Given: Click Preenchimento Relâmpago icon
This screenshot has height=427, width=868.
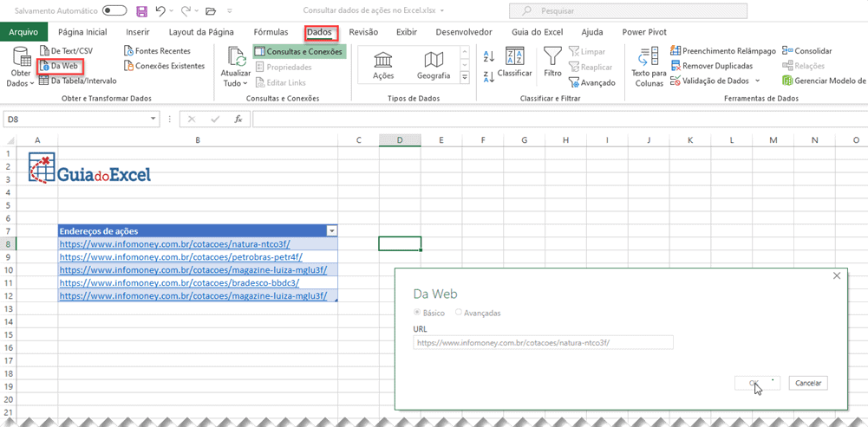Looking at the screenshot, I should 675,51.
